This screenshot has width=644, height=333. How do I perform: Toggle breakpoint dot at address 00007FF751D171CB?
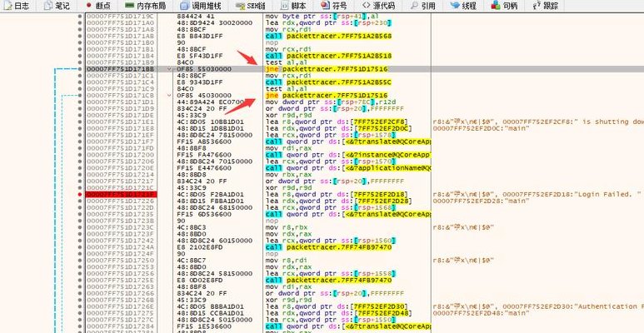click(x=80, y=95)
